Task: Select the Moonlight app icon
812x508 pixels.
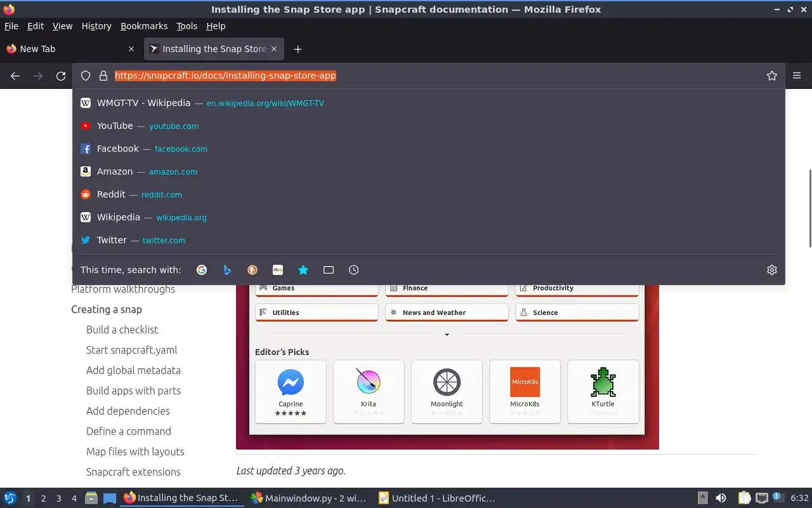Action: point(447,383)
